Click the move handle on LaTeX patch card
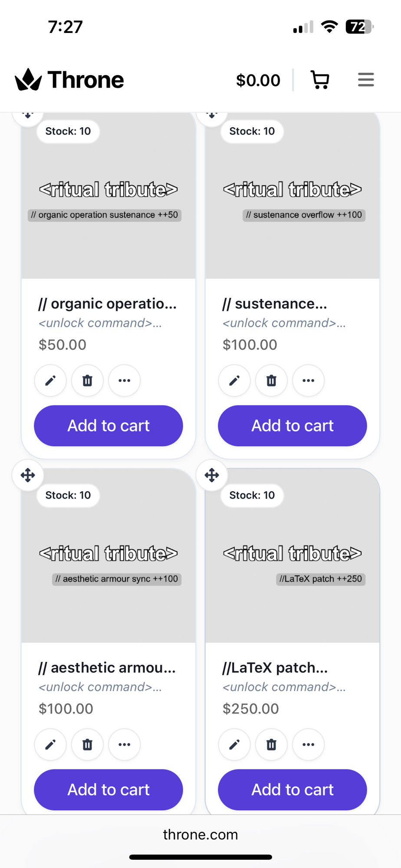401x868 pixels. 212,475
